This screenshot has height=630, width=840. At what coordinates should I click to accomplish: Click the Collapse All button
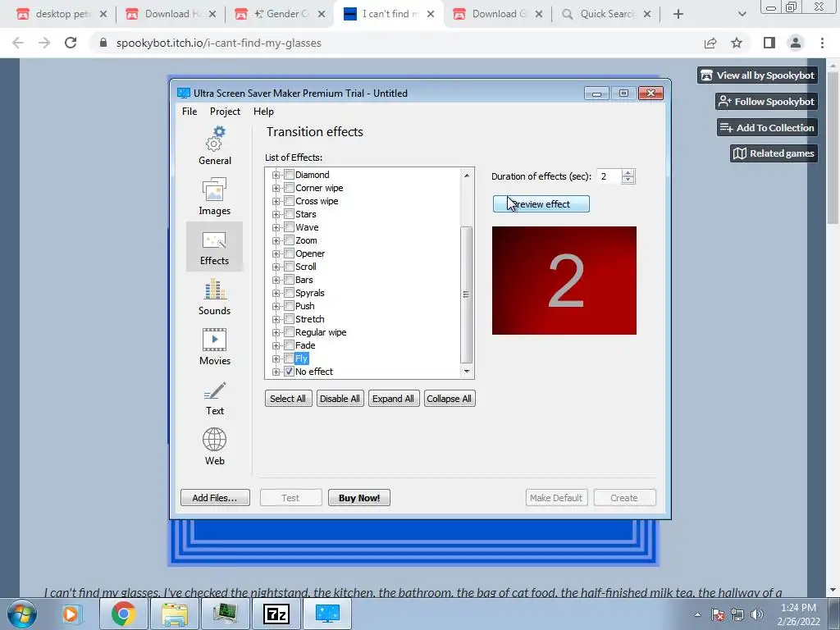(x=449, y=399)
